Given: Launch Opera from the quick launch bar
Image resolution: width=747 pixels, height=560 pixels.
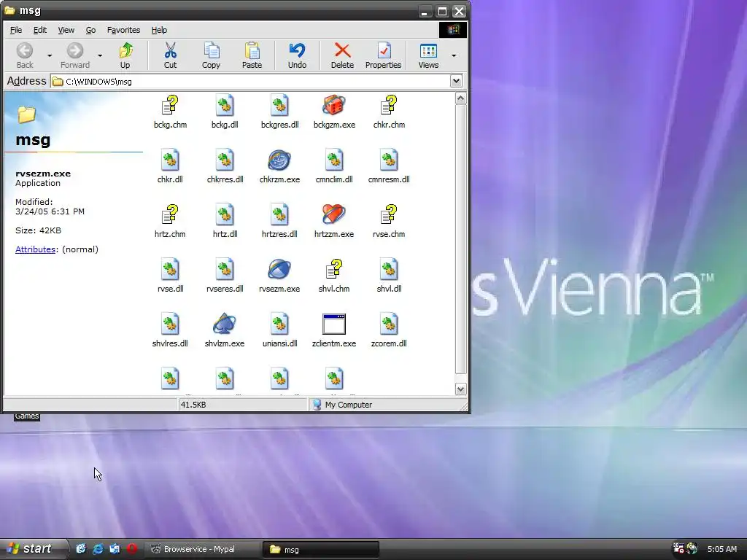Looking at the screenshot, I should pyautogui.click(x=132, y=549).
